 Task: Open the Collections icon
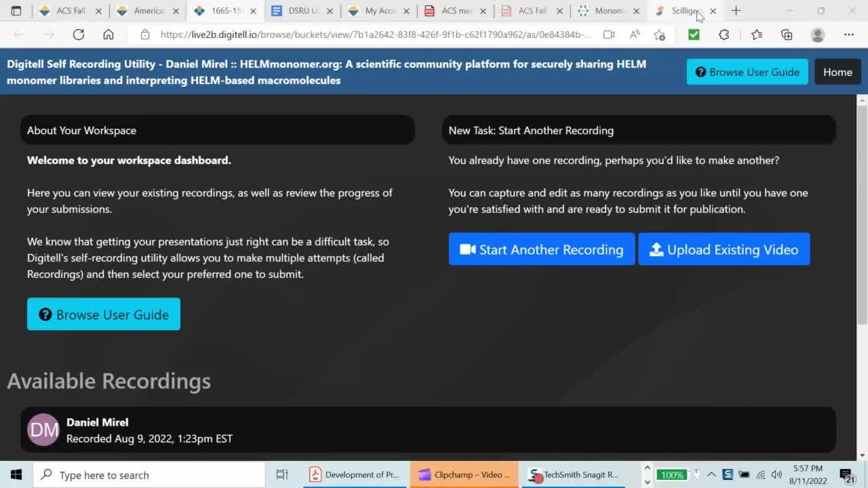tap(787, 35)
